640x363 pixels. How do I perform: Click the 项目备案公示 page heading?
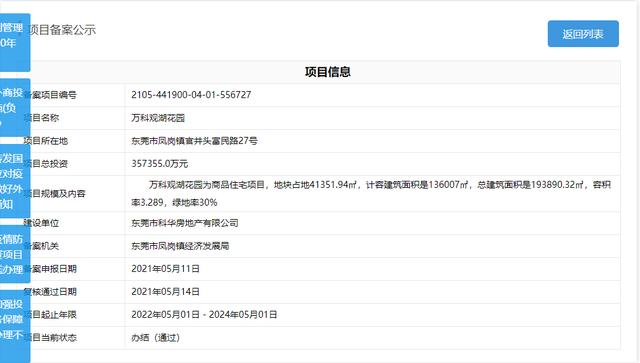pyautogui.click(x=62, y=30)
